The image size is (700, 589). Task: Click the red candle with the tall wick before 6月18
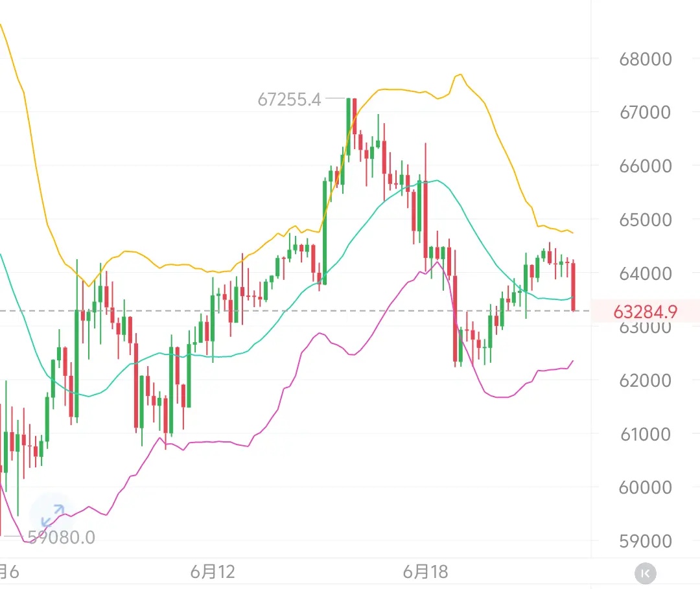[x=425, y=206]
